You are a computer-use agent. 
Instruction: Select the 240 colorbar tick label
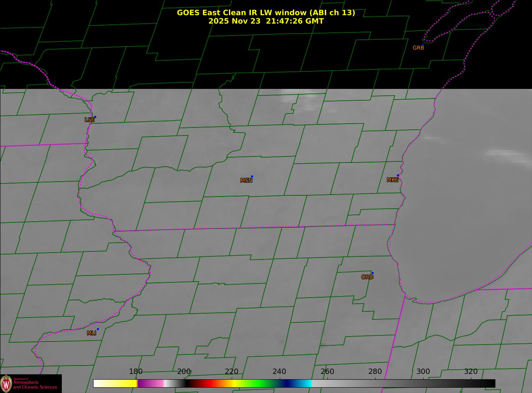click(279, 372)
